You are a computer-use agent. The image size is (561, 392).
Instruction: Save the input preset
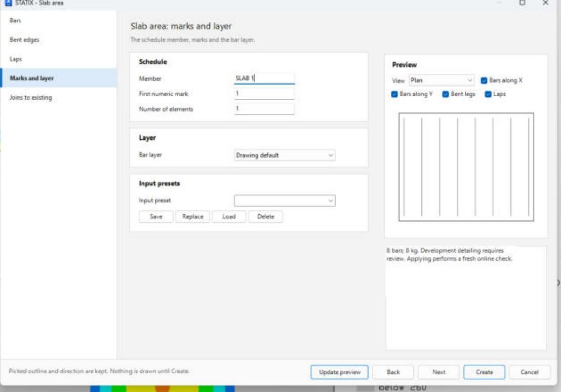pyautogui.click(x=156, y=217)
